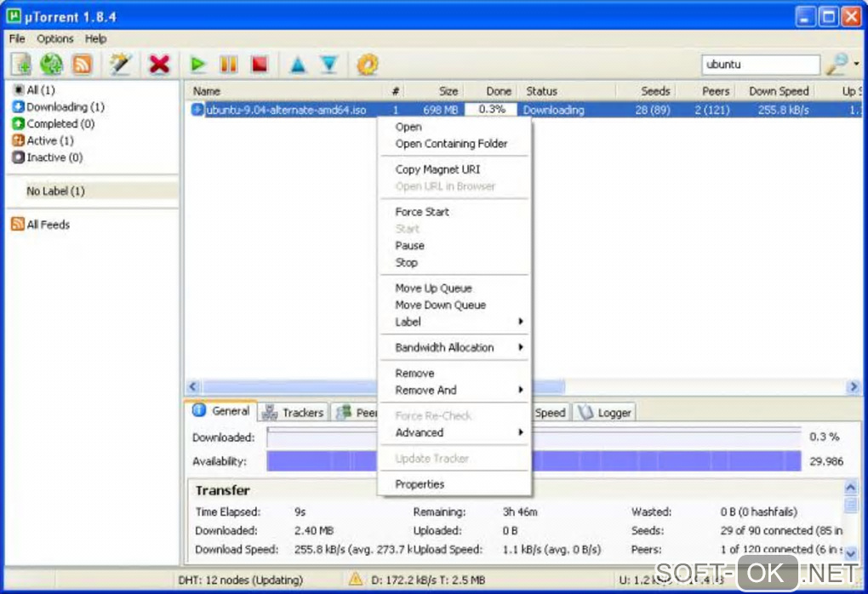
Task: Open search engine dropdown arrow
Action: (856, 64)
